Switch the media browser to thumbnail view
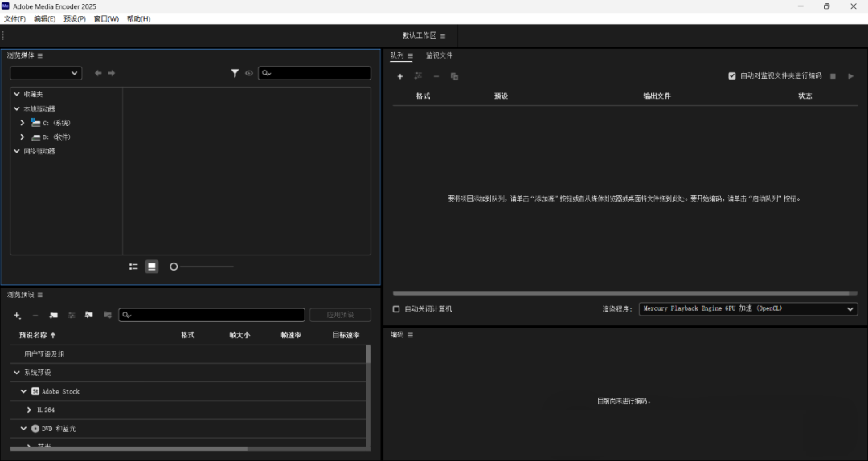 [x=151, y=267]
